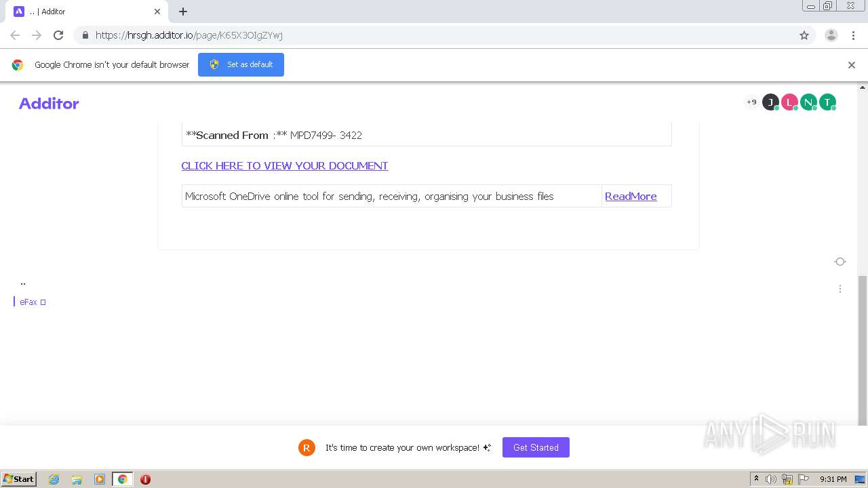
Task: Open the Action Center flag icon
Action: pyautogui.click(x=804, y=479)
